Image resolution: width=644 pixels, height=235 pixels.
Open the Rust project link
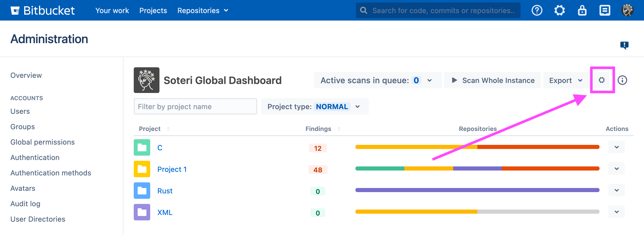click(165, 191)
